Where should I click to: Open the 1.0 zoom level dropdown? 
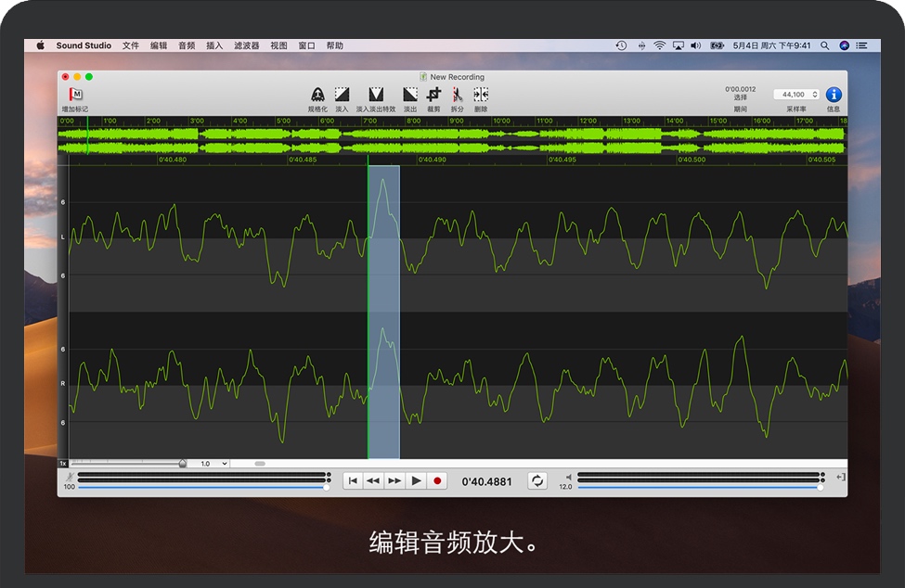(x=214, y=464)
